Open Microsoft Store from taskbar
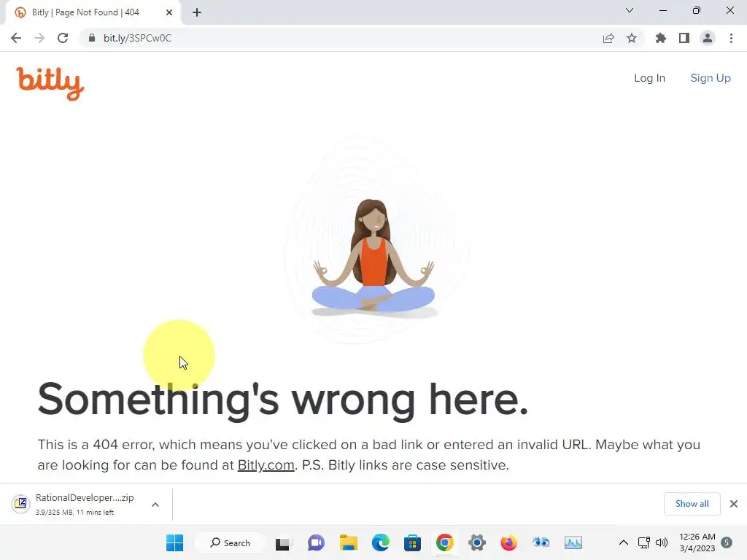This screenshot has height=560, width=747. point(412,542)
